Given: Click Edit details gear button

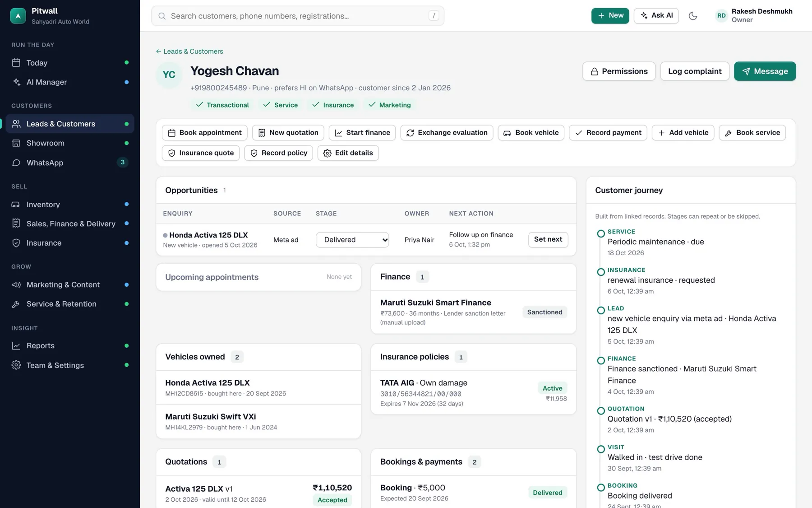Looking at the screenshot, I should pos(348,153).
